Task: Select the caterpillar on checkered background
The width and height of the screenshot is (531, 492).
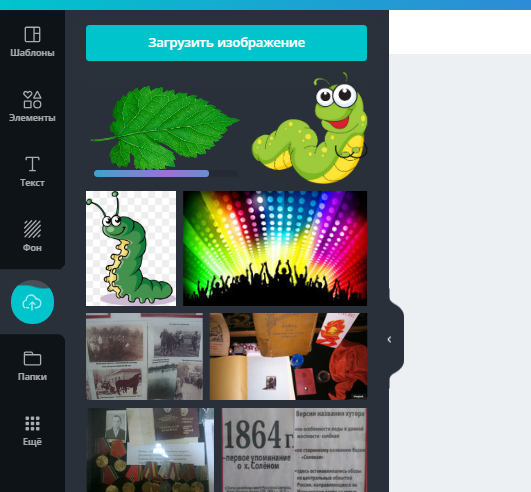Action: coord(131,248)
